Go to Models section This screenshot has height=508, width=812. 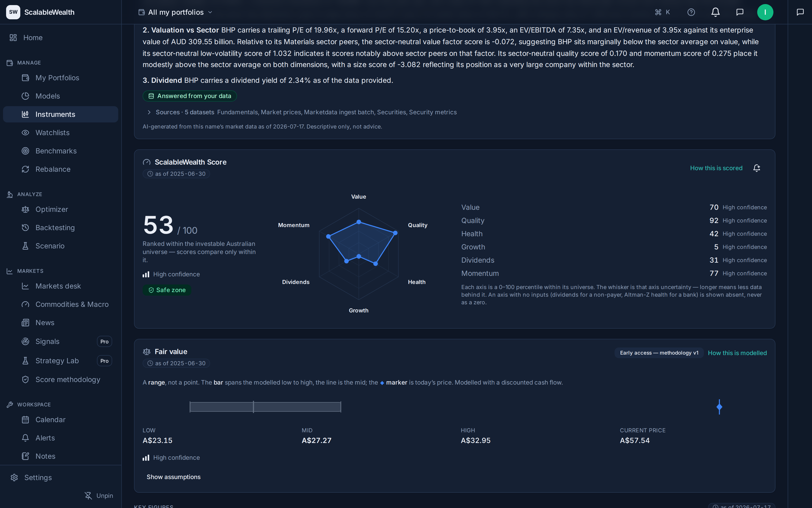[60, 96]
